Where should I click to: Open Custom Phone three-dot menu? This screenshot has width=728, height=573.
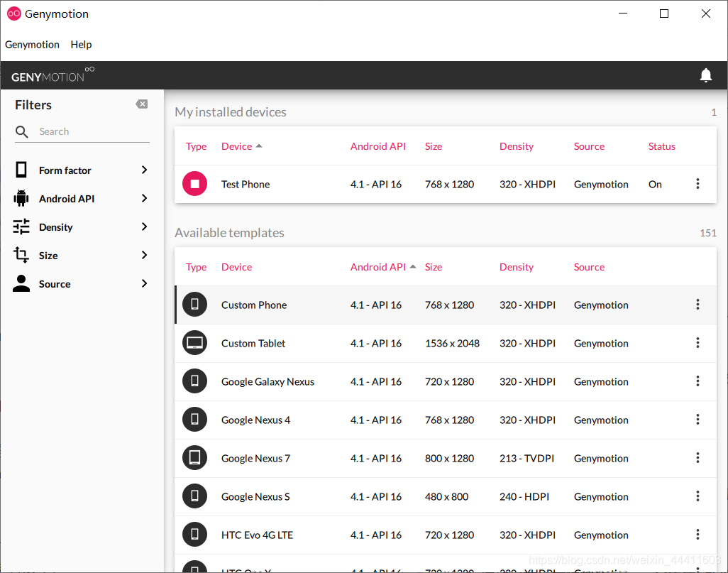click(697, 305)
